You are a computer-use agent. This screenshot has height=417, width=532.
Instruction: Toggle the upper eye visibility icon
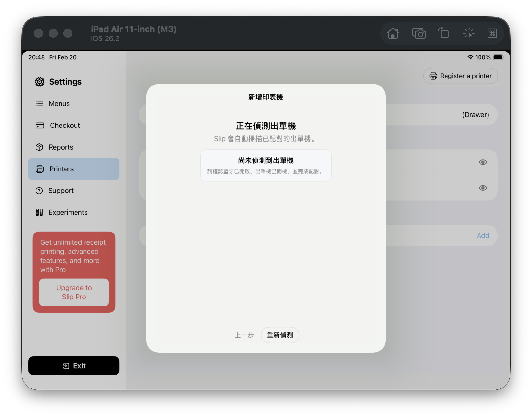[x=483, y=162]
